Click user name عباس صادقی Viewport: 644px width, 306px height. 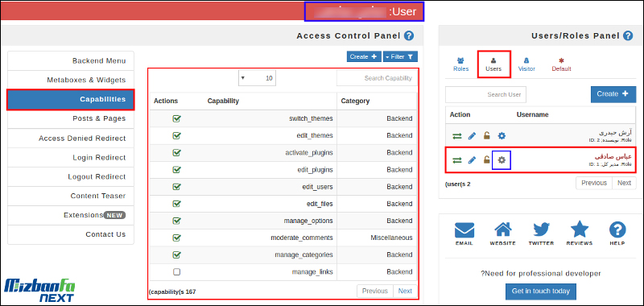pyautogui.click(x=613, y=157)
